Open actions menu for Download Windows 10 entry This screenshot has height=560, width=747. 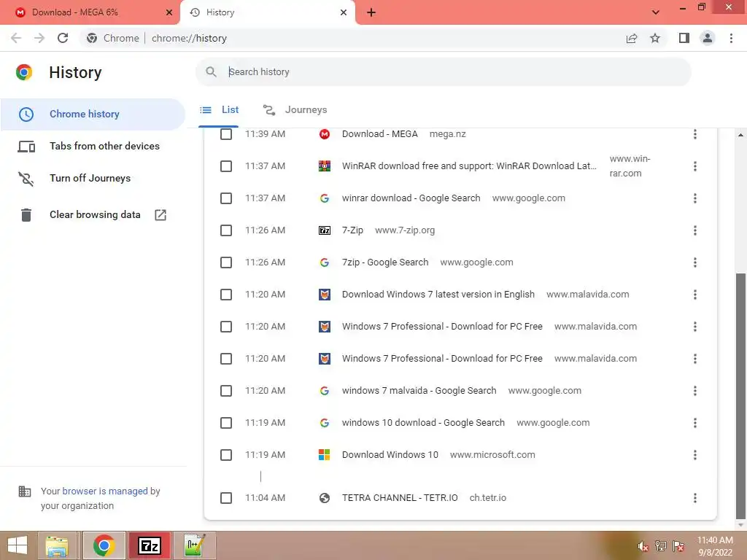click(695, 455)
